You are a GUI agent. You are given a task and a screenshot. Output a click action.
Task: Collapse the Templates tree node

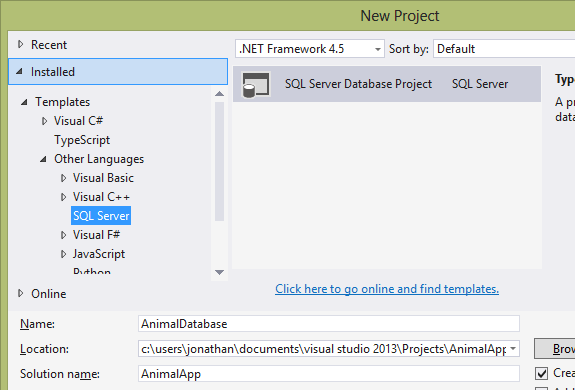point(24,102)
